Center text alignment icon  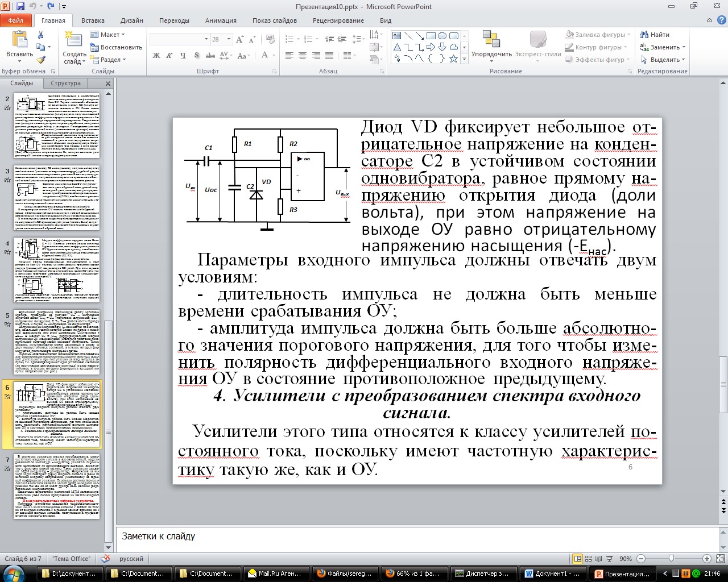pos(303,56)
